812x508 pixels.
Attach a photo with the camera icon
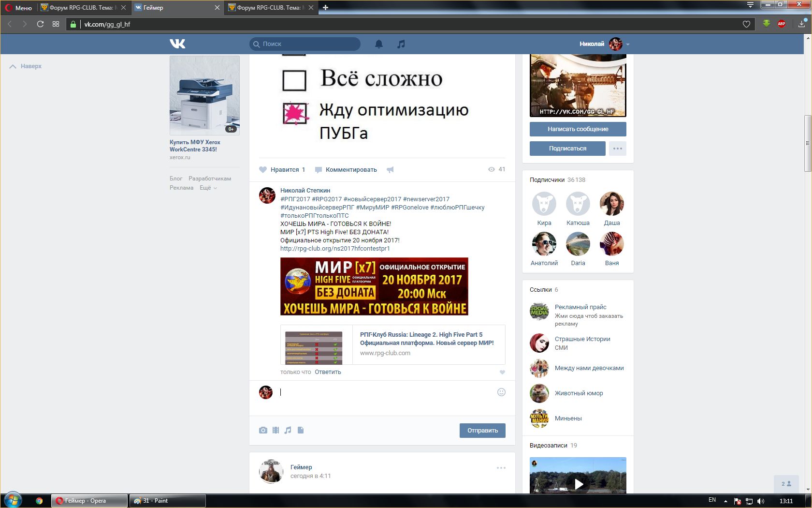263,430
